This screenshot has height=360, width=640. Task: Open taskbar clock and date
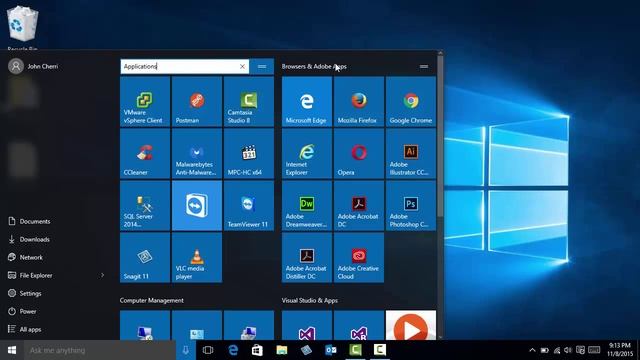[619, 350]
